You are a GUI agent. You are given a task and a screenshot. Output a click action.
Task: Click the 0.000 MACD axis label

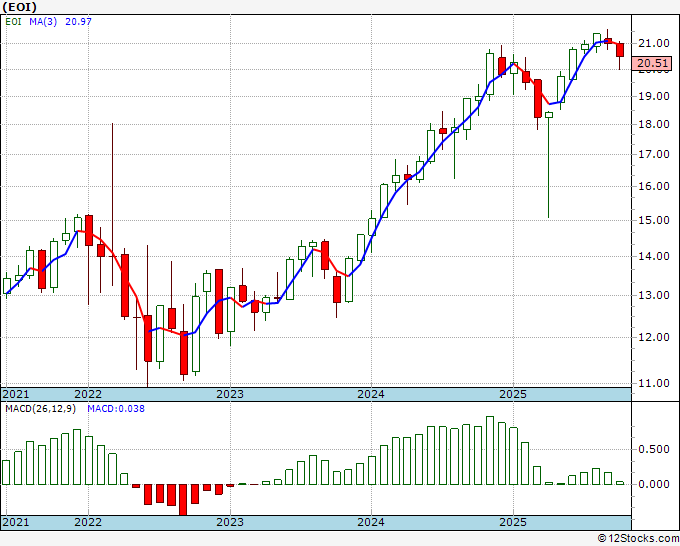654,484
